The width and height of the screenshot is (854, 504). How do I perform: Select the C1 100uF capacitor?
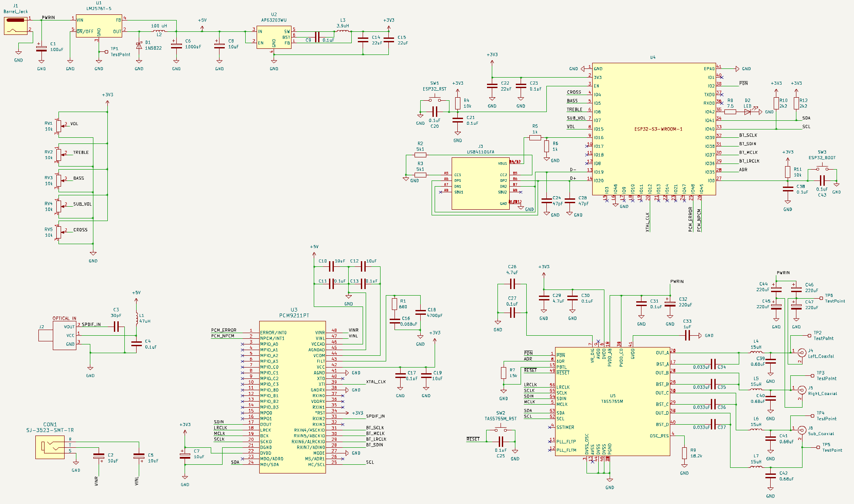click(x=41, y=47)
